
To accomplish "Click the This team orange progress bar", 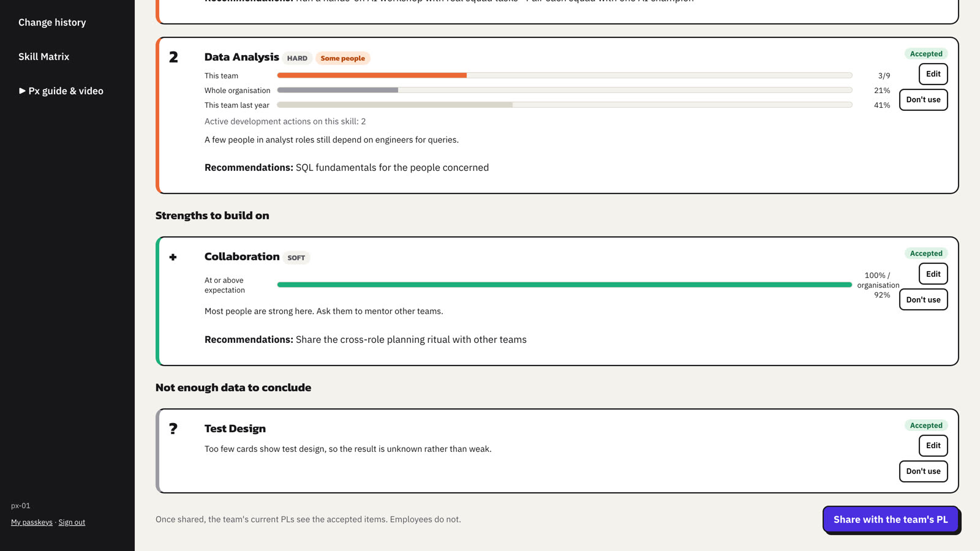I will tap(372, 75).
